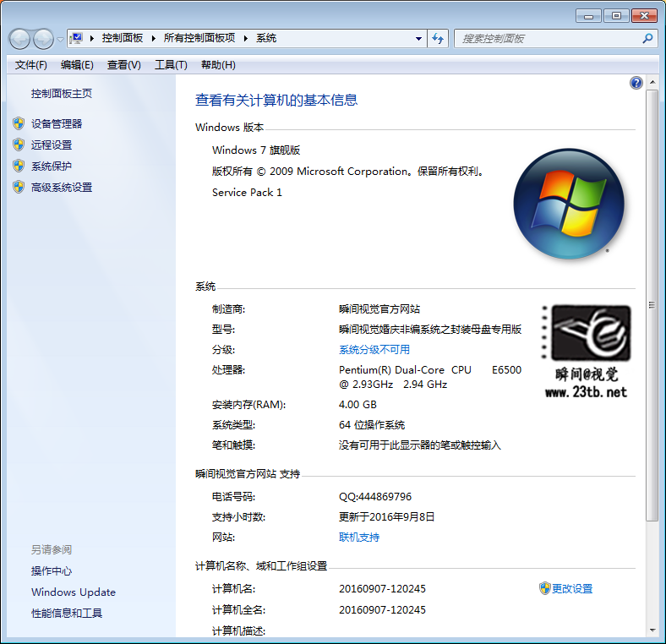666x644 pixels.
Task: Click 更改设置 link for computer name
Action: click(x=572, y=589)
